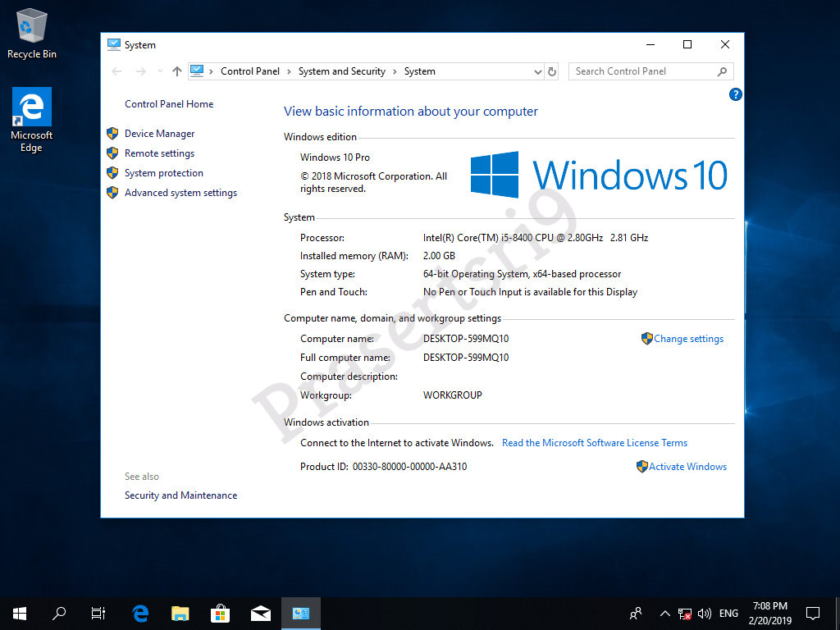840x630 pixels.
Task: Expand chevron after Control Panel breadcrumb
Action: pos(290,71)
